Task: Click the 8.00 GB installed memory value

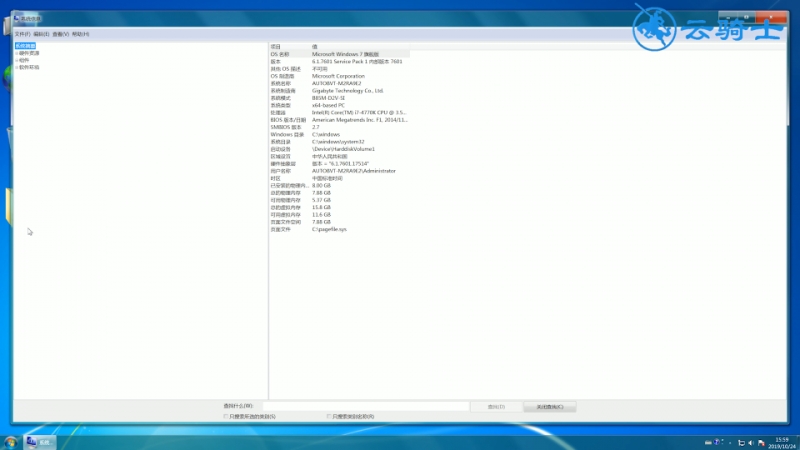Action: 321,186
